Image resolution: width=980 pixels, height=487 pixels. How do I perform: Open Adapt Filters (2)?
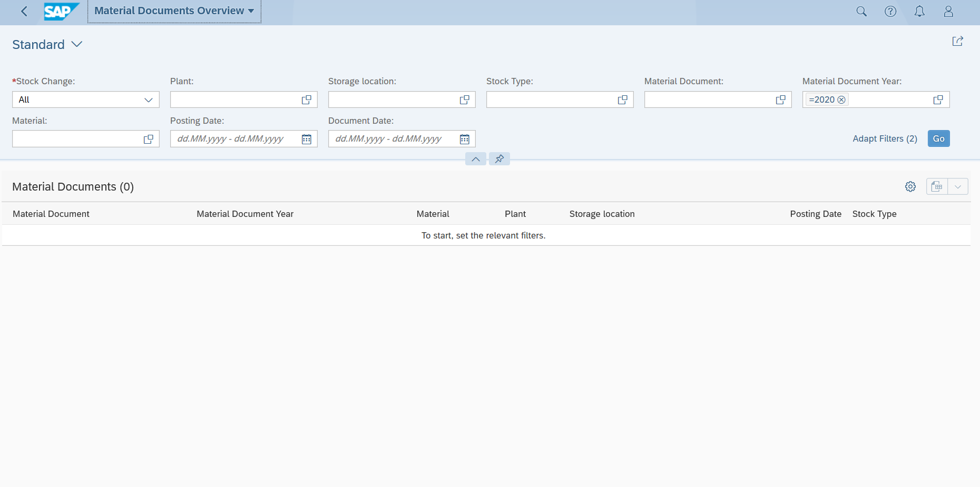point(885,138)
